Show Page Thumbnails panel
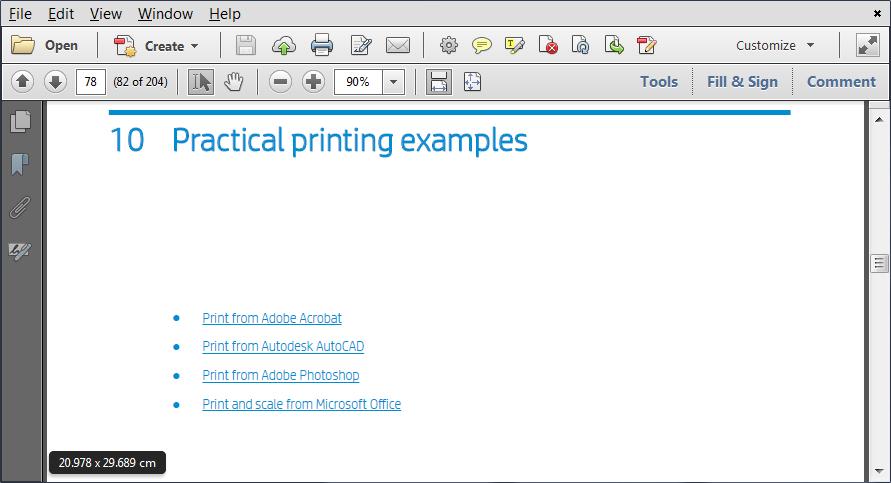The image size is (891, 483). pyautogui.click(x=20, y=121)
